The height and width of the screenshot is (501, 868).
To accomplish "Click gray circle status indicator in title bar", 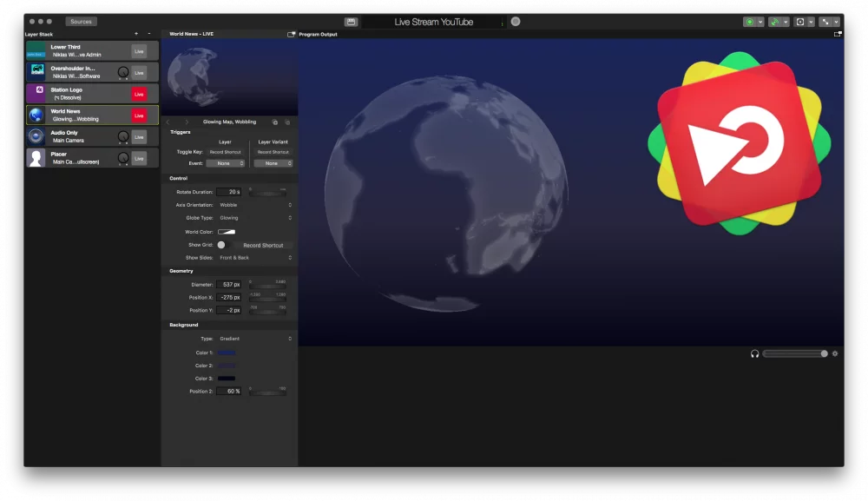I will [516, 22].
